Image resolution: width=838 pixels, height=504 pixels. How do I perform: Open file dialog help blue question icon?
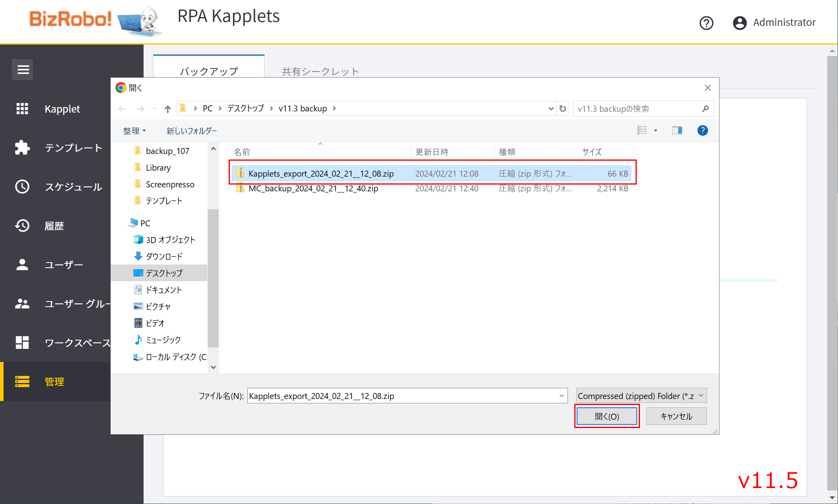(702, 130)
